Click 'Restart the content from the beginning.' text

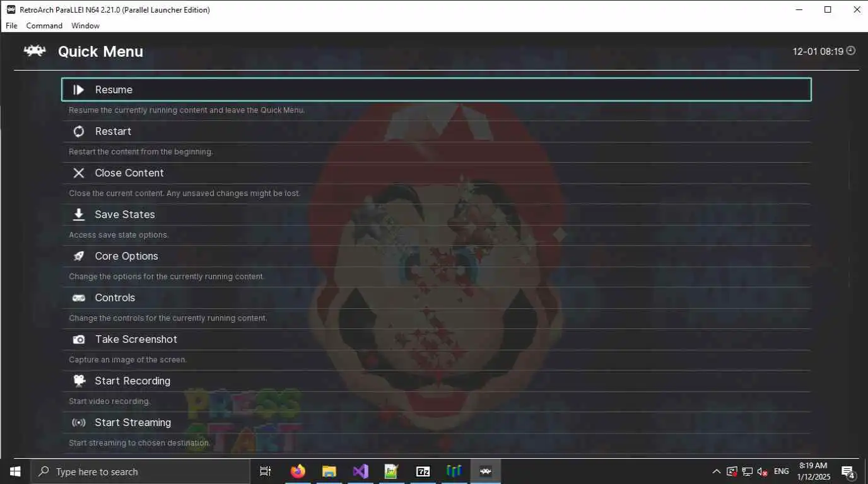[x=141, y=151]
